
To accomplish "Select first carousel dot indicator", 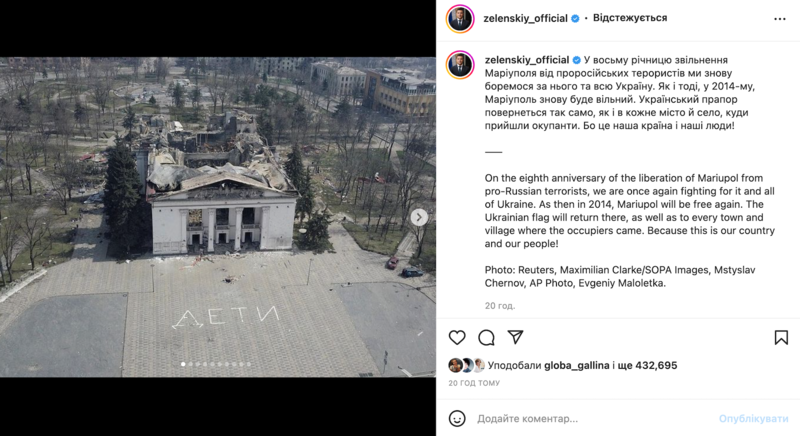I will point(183,364).
